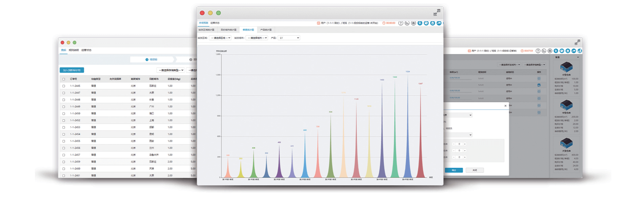Open the 请选择存储类型 dropdown in left window
The width and height of the screenshot is (644, 201).
pos(171,70)
